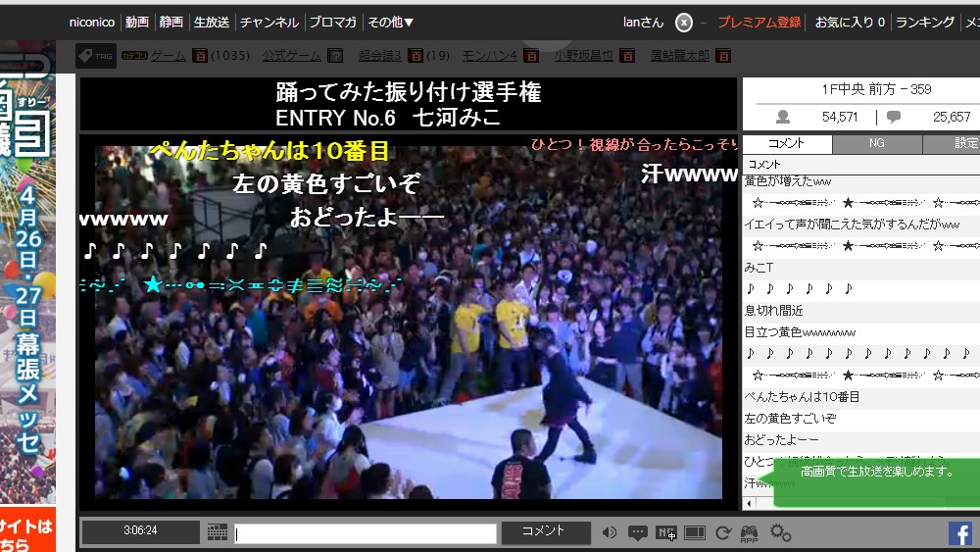The width and height of the screenshot is (980, 552).
Task: Open dictionary icon next to 小野坂昌也 tag
Action: [x=627, y=56]
